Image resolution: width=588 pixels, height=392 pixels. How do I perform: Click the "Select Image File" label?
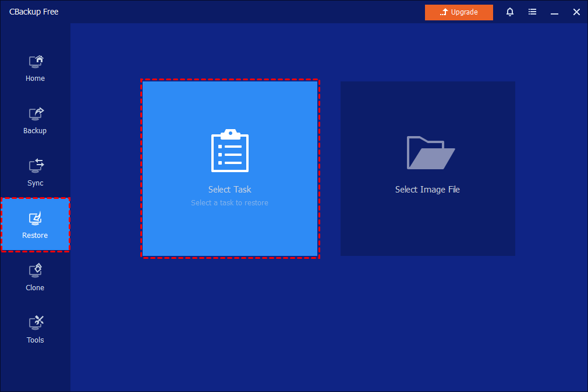427,190
